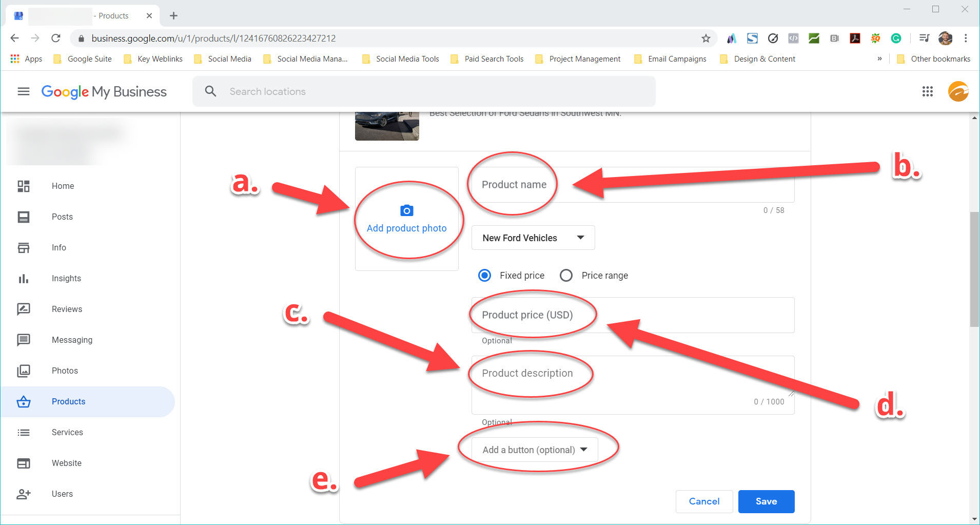The image size is (980, 525).
Task: Bookmark this page with the star icon
Action: 706,38
